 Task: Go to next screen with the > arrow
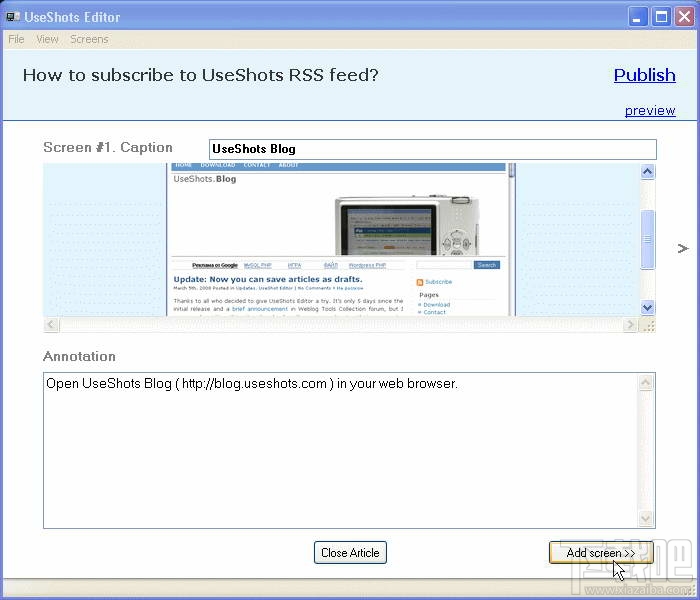coord(683,248)
